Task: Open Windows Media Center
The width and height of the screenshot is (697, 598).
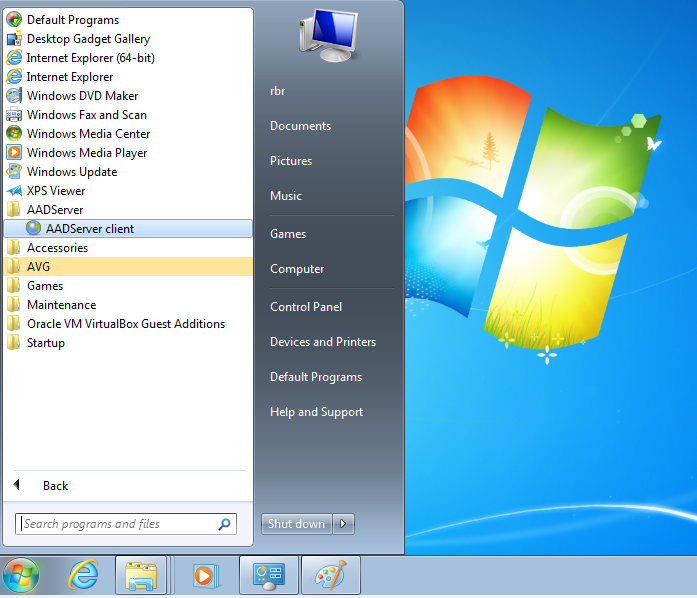Action: coord(88,134)
